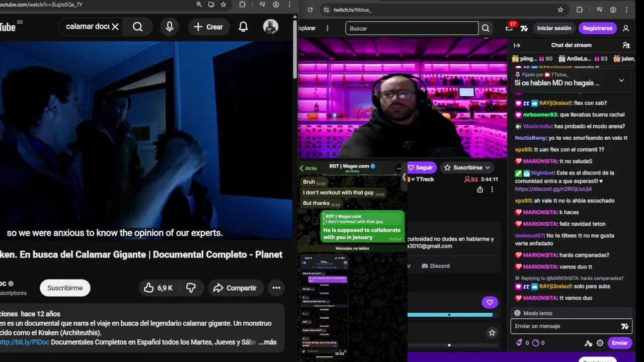The height and width of the screenshot is (362, 644).
Task: Subscribe to the YouTube channel via Suscribirme
Action: click(x=65, y=288)
